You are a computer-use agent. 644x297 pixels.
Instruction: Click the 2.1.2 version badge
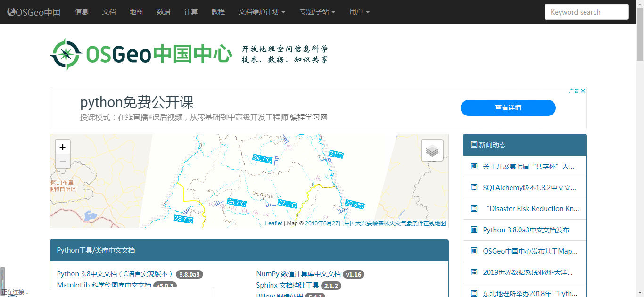pyautogui.click(x=331, y=286)
